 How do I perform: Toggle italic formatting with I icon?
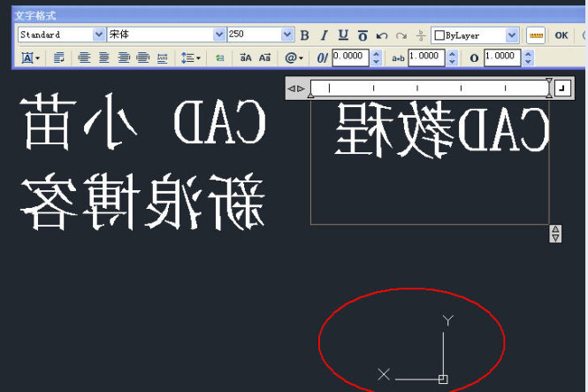(324, 35)
